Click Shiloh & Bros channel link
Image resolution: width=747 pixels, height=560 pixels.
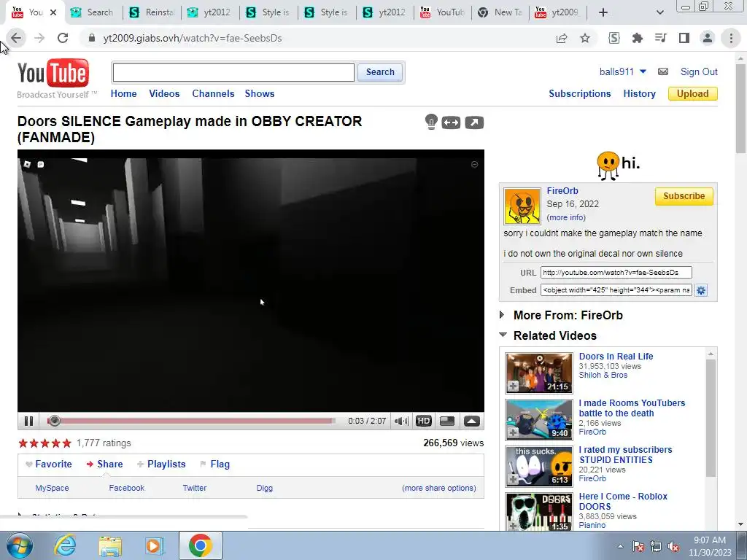pos(603,376)
